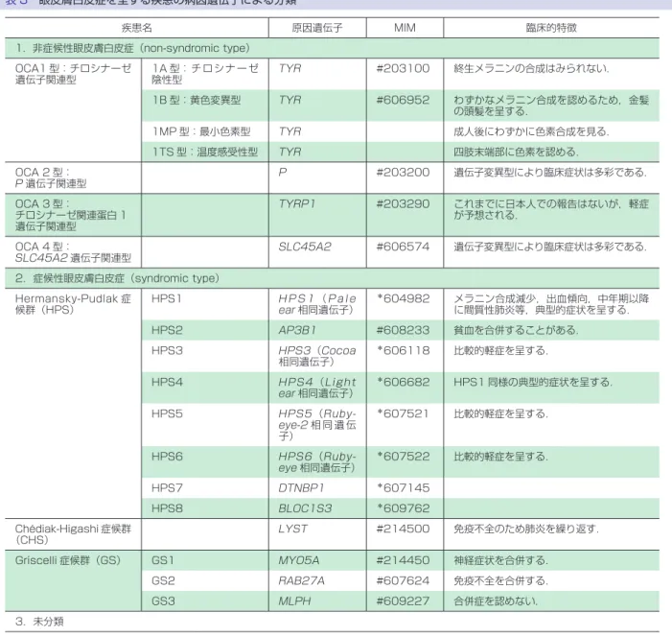Click MIM value *604982
This screenshot has height=636, width=672.
click(x=403, y=298)
